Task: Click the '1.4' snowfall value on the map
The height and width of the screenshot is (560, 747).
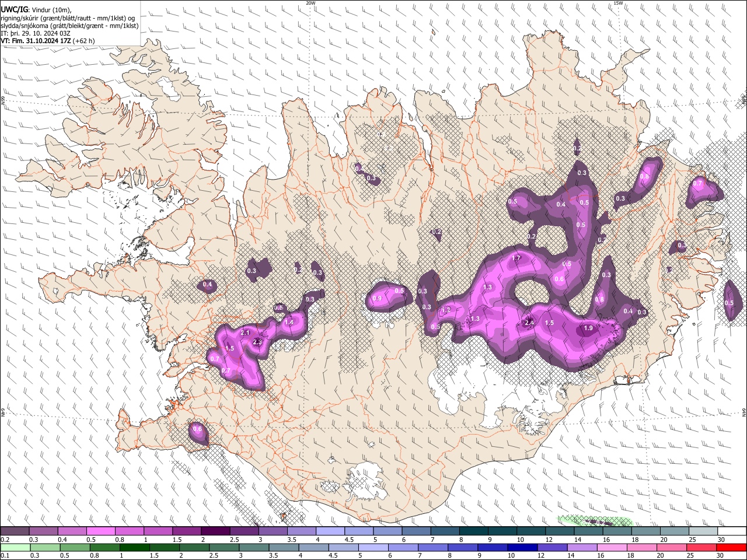Action: [x=289, y=322]
